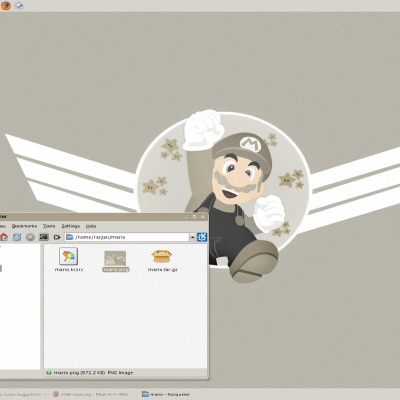The width and height of the screenshot is (400, 400).
Task: Reload the current folder view
Action: click(x=17, y=237)
